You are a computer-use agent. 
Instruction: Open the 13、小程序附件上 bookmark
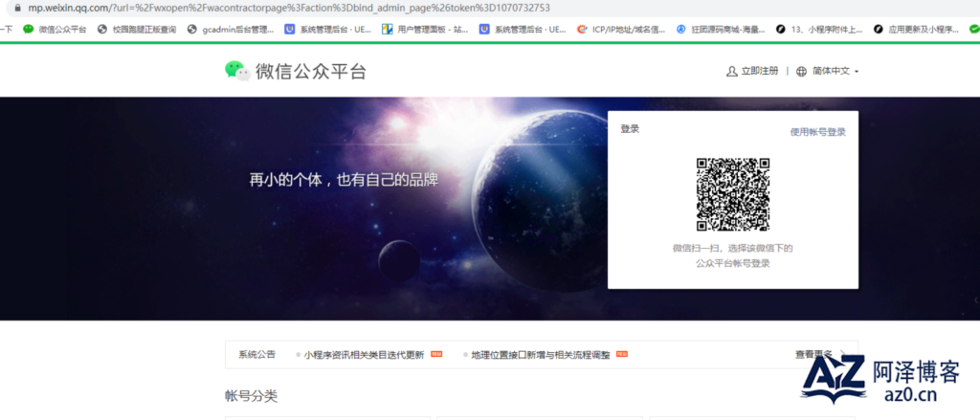[819, 29]
